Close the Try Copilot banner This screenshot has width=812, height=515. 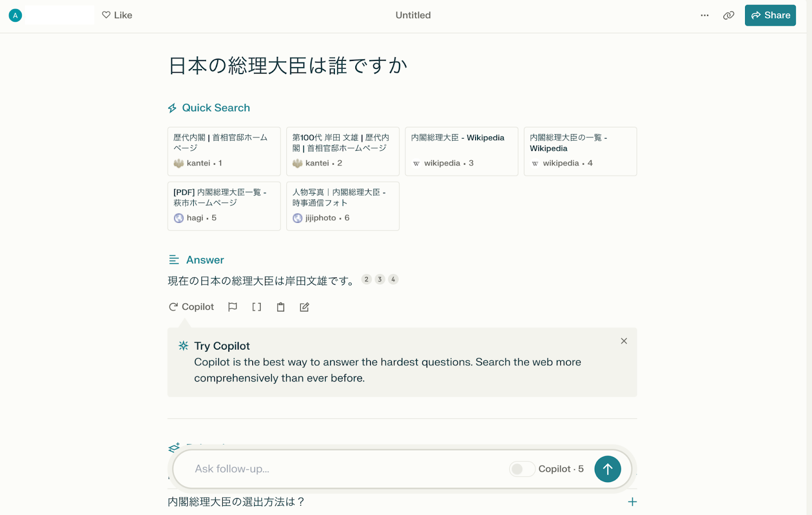624,341
